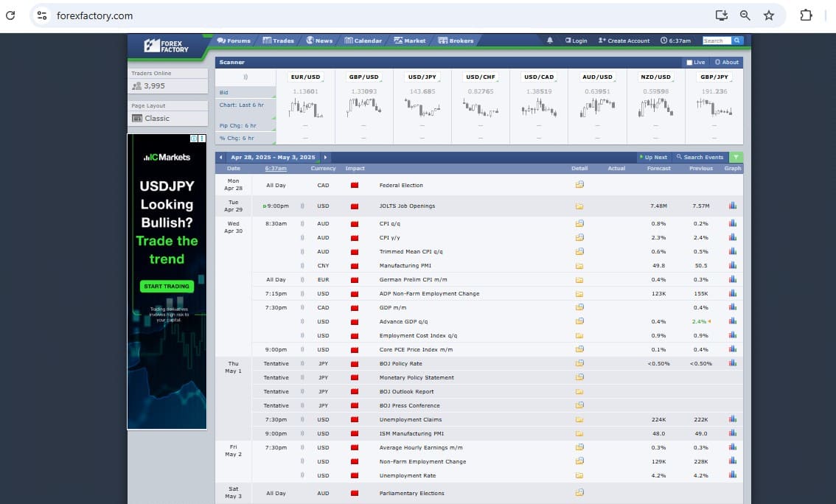
Task: Go to previous week in calendar
Action: [220, 157]
